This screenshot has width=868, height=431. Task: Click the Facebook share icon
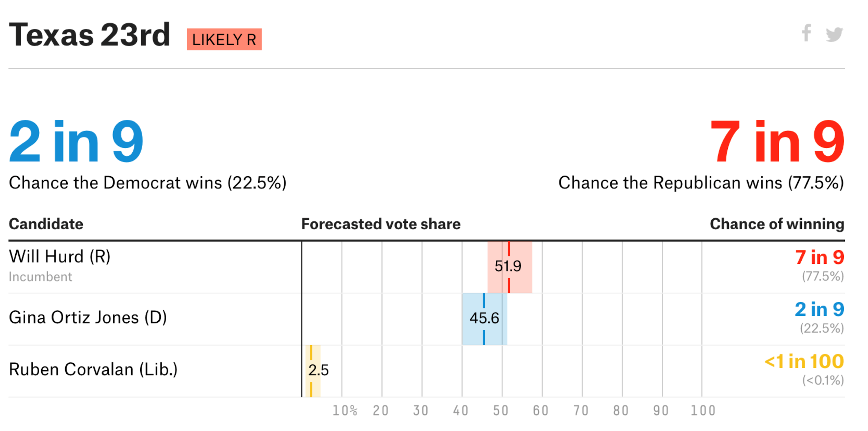pyautogui.click(x=807, y=33)
